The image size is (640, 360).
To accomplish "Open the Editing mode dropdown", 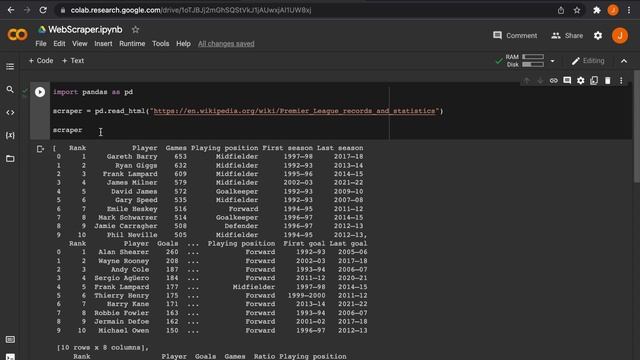I will tap(588, 61).
